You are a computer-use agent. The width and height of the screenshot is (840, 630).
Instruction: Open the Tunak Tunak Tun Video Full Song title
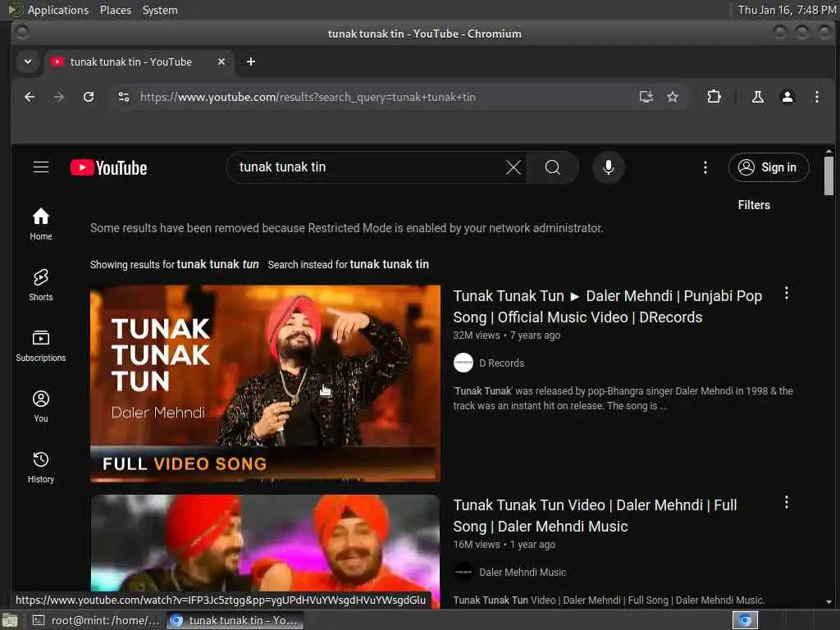595,515
